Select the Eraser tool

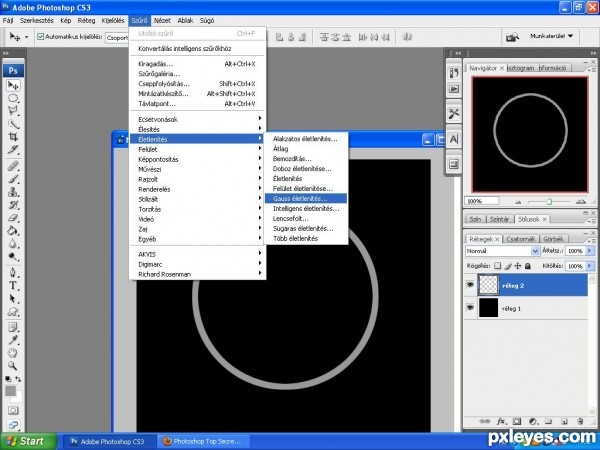[13, 218]
